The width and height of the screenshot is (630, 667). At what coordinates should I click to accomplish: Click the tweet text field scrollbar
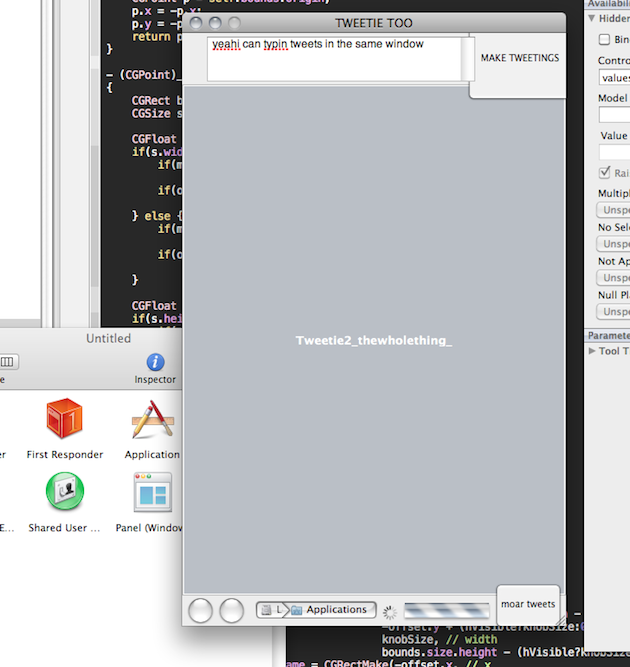(x=468, y=59)
